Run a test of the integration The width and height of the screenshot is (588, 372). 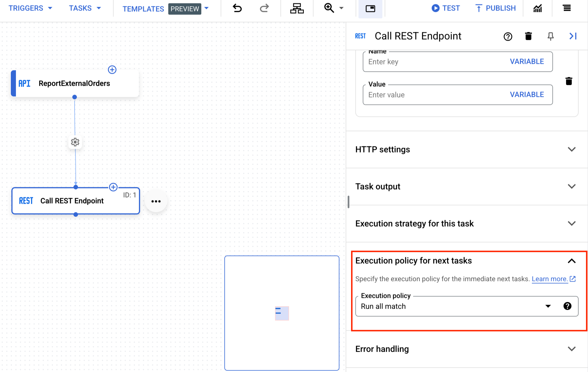[445, 8]
